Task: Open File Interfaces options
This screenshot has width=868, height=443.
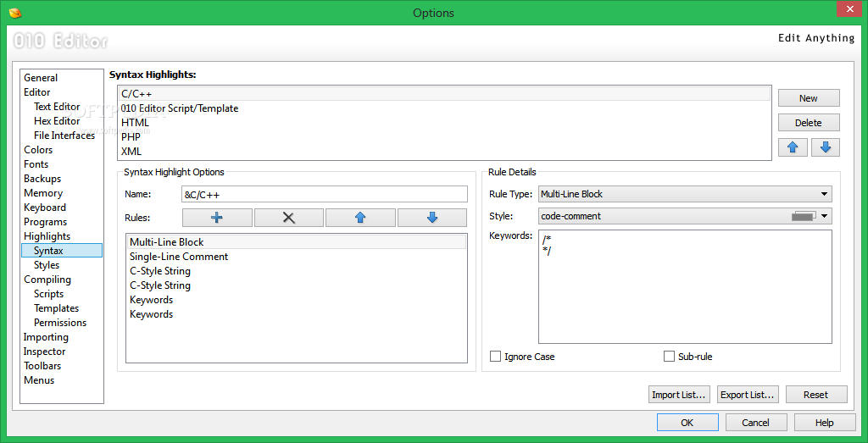Action: [64, 136]
